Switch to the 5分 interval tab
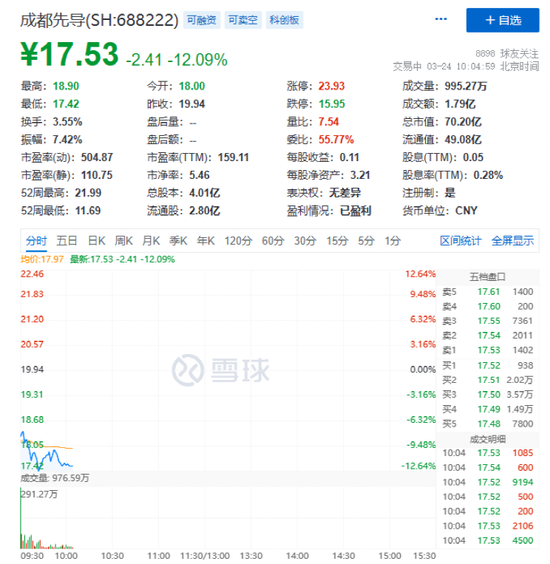This screenshot has height=564, width=550. coord(366,241)
